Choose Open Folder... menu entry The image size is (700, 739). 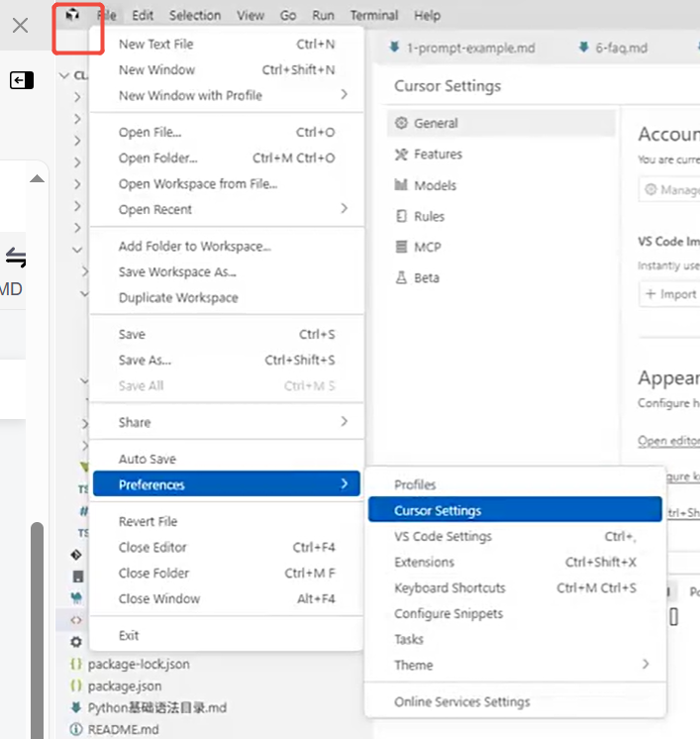(x=227, y=158)
